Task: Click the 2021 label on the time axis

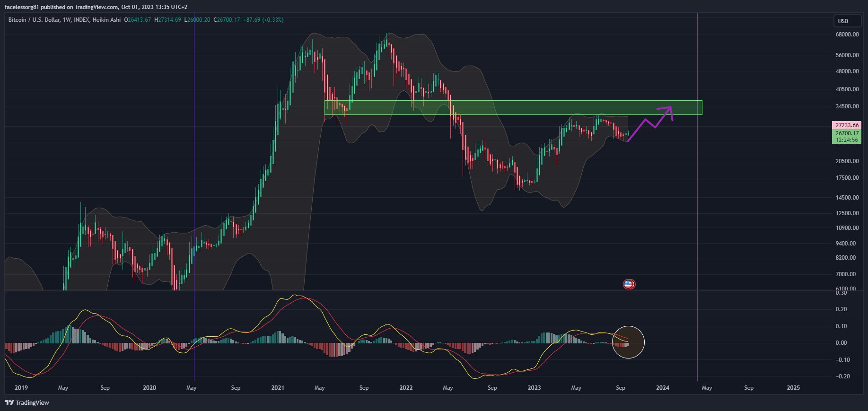Action: [x=278, y=388]
